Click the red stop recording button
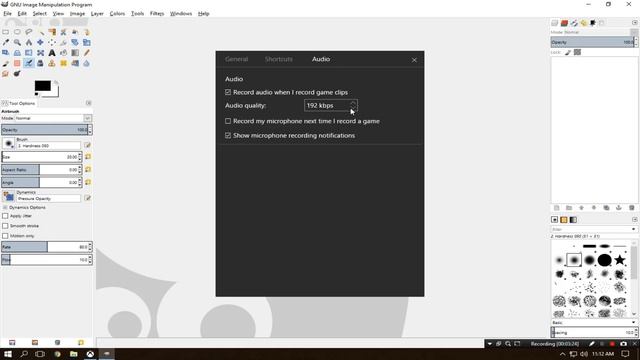Screen dimensions: 640x360 coord(612,344)
